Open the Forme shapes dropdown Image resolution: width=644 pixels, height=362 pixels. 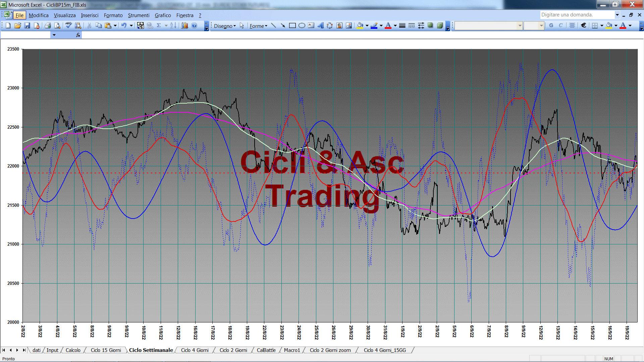coord(258,26)
